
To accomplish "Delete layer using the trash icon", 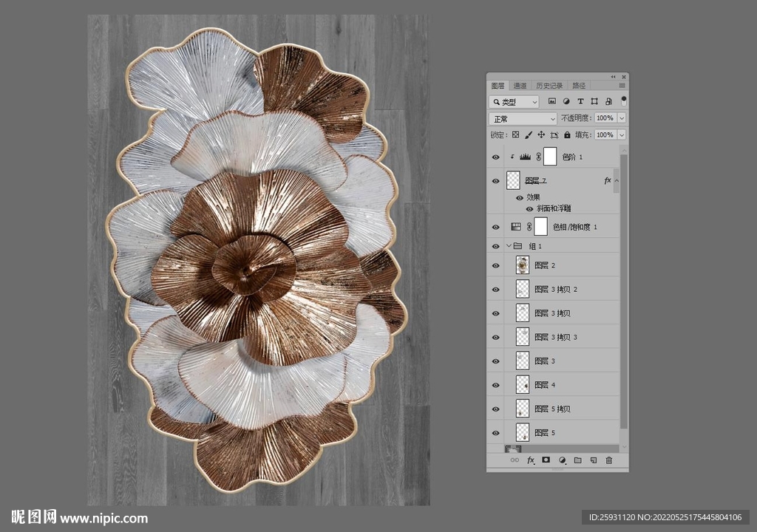I will pos(609,460).
